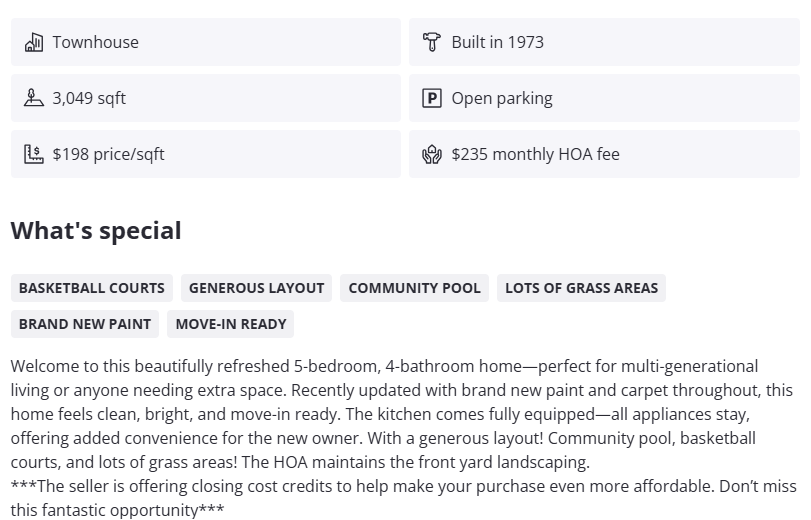Image resolution: width=811 pixels, height=520 pixels.
Task: Click the lot size icon next to 3,049 sqft
Action: [34, 98]
